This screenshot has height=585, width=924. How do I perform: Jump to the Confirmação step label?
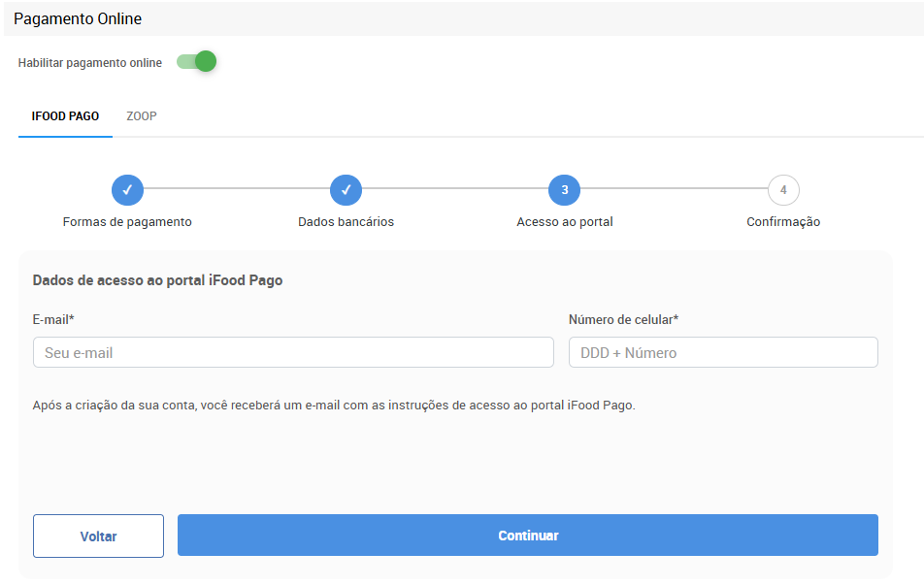783,222
